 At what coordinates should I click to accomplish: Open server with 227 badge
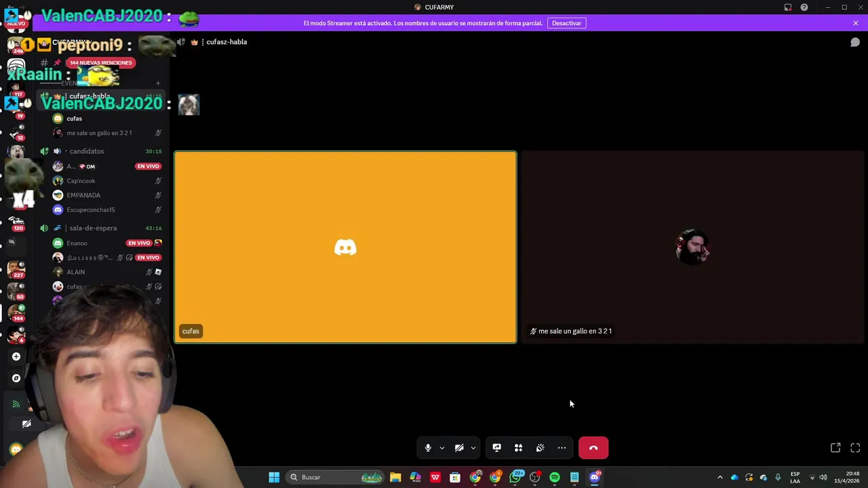pos(16,269)
